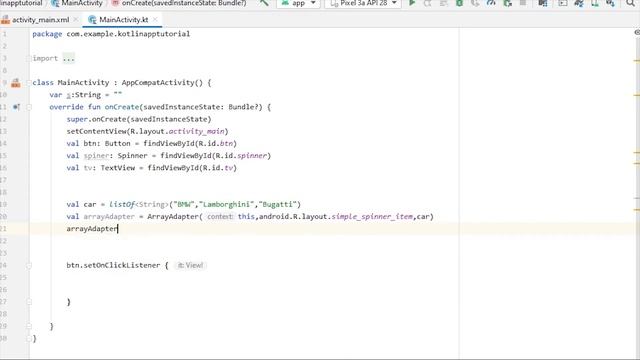Click 'simple_spinner_item' in the code
640x360 pixels.
(372, 216)
